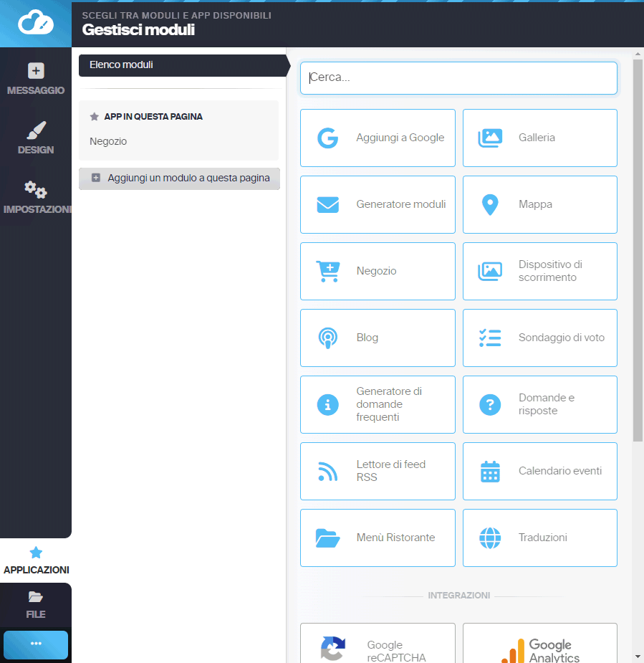This screenshot has height=663, width=644.
Task: Select Generatore moduli label
Action: (401, 205)
